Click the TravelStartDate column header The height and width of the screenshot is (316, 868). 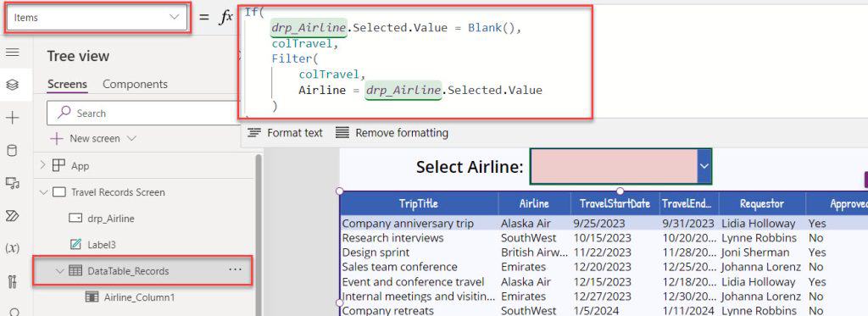(x=615, y=203)
